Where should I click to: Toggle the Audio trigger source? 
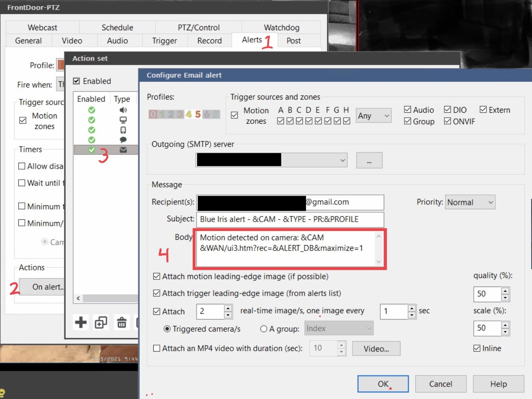pos(408,109)
